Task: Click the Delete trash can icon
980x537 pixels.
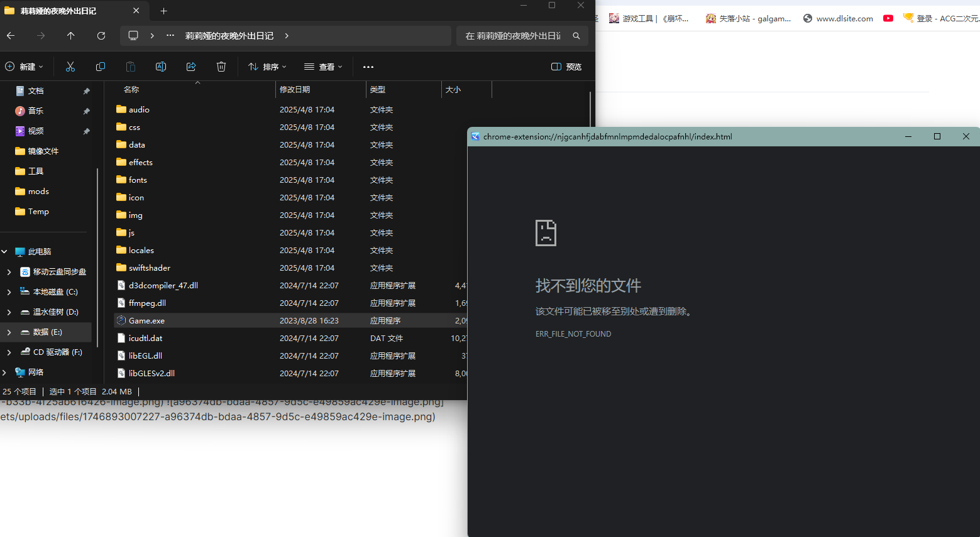Action: [x=221, y=67]
